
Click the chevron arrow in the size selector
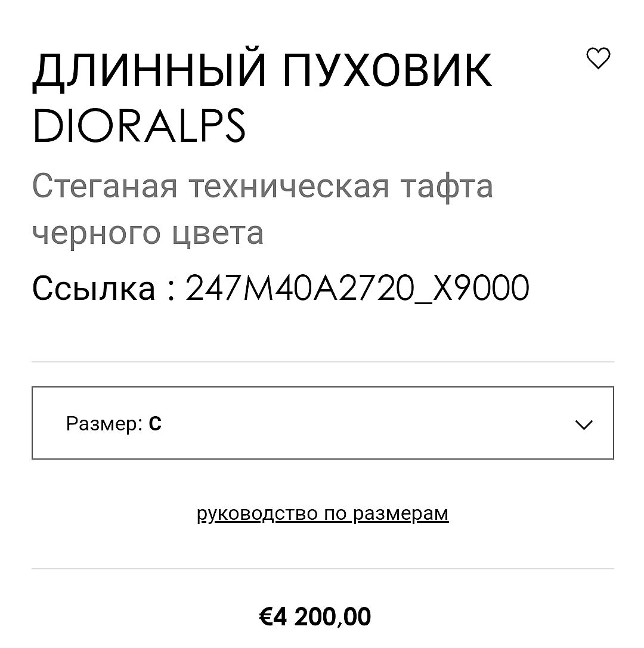583,424
